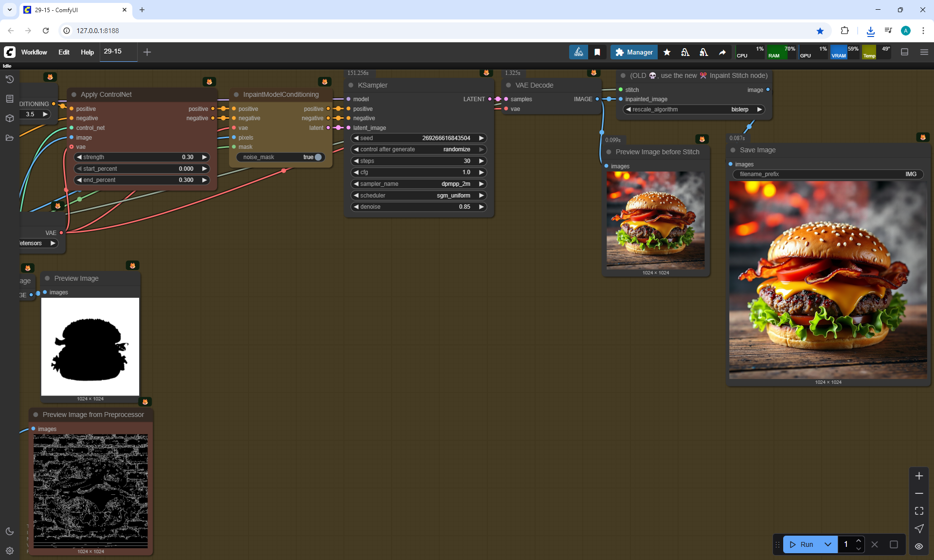Toggle link visibility with the eye icon
This screenshot has height=560, width=934.
919,546
